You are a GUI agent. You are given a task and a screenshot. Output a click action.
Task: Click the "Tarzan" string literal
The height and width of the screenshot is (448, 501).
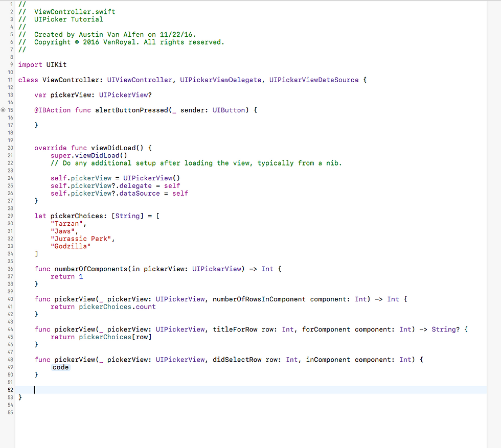(67, 224)
